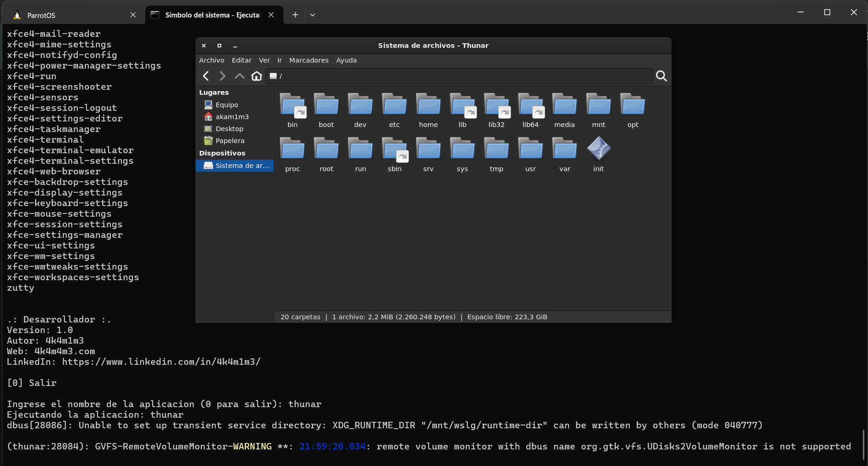This screenshot has width=868, height=466.
Task: Open the Archivo menu
Action: click(212, 60)
